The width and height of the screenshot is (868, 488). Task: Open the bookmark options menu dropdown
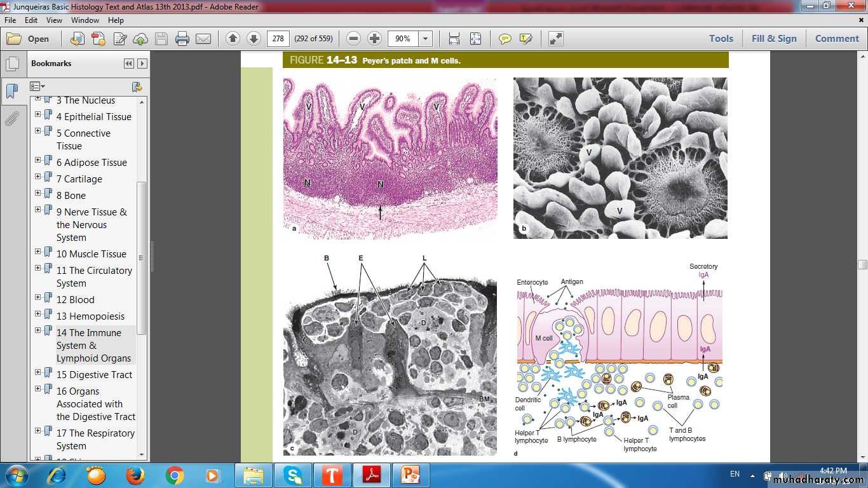click(x=37, y=86)
